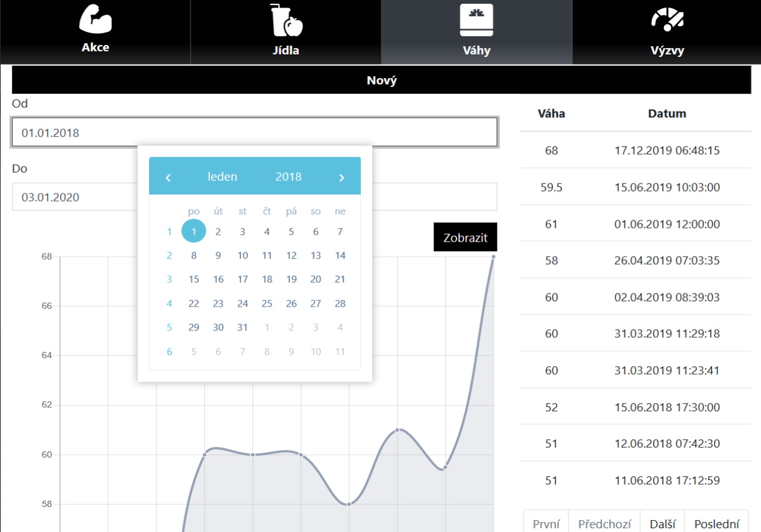Click the Datum column header
The image size is (761, 532).
click(667, 113)
